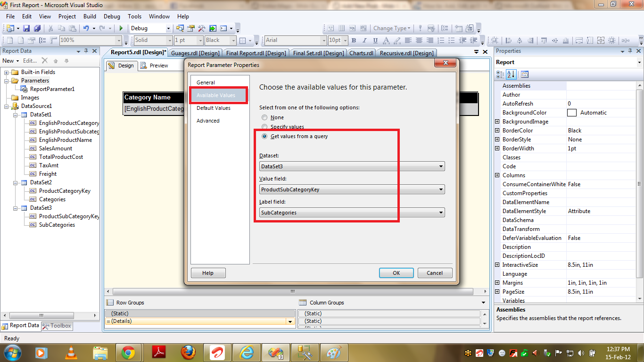Select SalesAmount field under DataSet1
Image resolution: width=644 pixels, height=362 pixels.
tap(56, 148)
